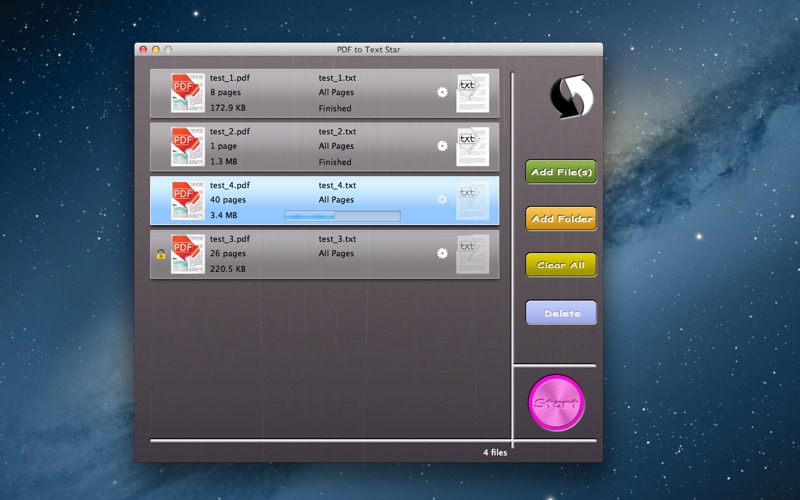Click the txt output icon for test_1.txt
800x500 pixels.
(472, 93)
